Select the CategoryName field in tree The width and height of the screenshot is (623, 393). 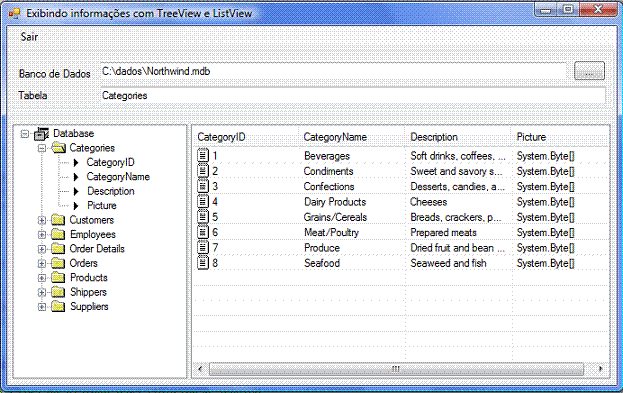click(118, 177)
